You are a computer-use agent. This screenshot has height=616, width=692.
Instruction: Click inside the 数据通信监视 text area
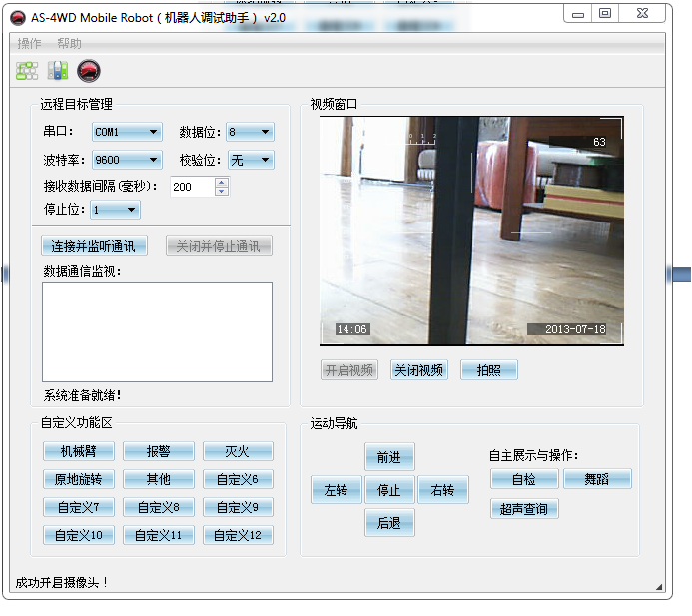[157, 331]
